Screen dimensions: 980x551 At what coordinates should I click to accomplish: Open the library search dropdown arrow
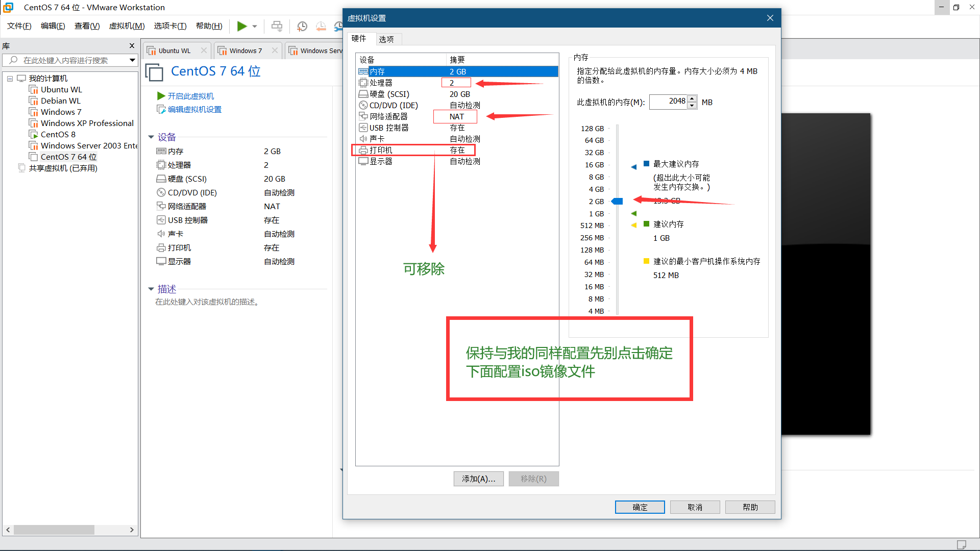(132, 60)
